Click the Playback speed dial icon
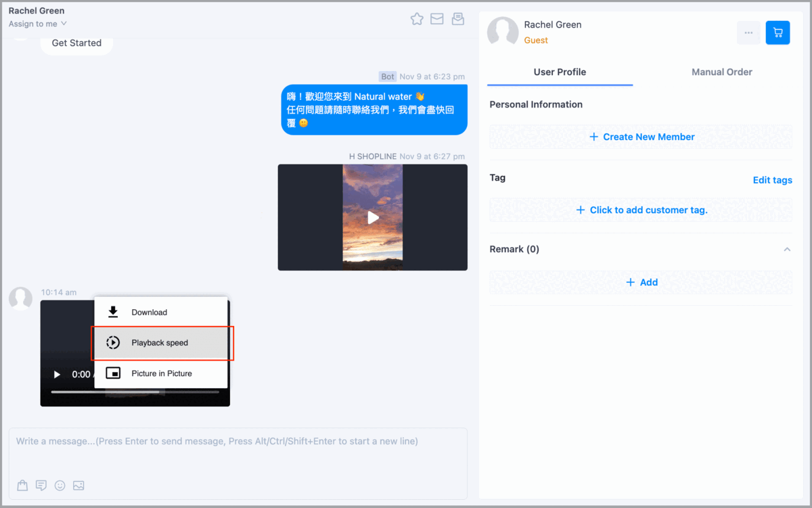Screen dimensions: 812x508 click(113, 343)
